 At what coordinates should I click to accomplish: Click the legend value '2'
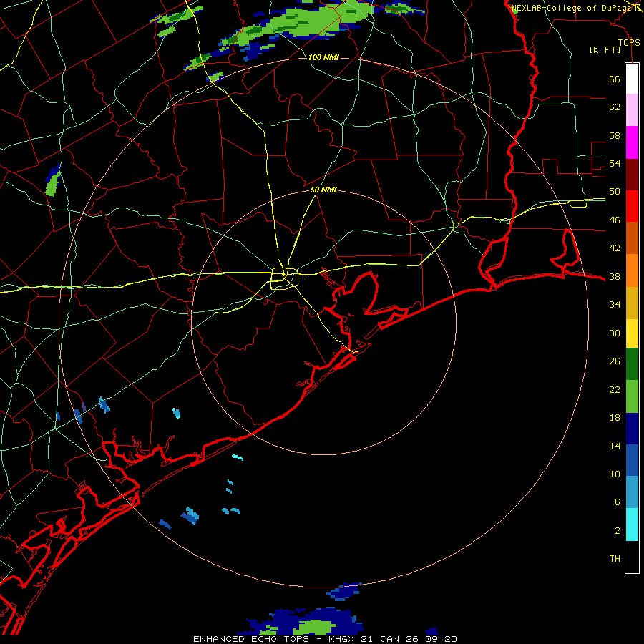pyautogui.click(x=617, y=531)
